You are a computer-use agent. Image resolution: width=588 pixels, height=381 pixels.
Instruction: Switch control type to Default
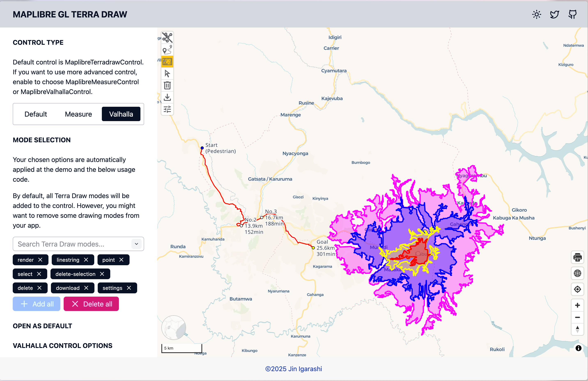36,114
